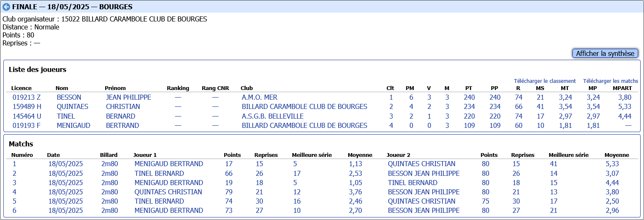Image resolution: width=644 pixels, height=220 pixels.
Task: Click the Liste des joueurs heading
Action: (37, 70)
